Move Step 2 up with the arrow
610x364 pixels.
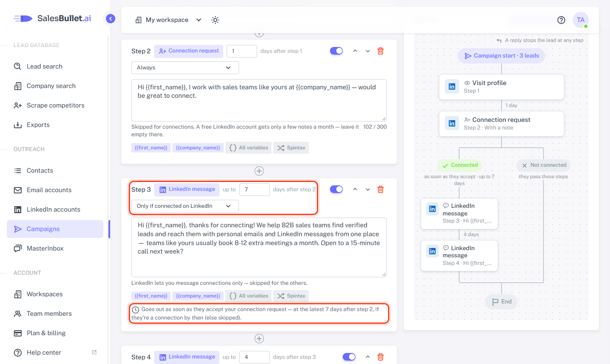pos(355,51)
